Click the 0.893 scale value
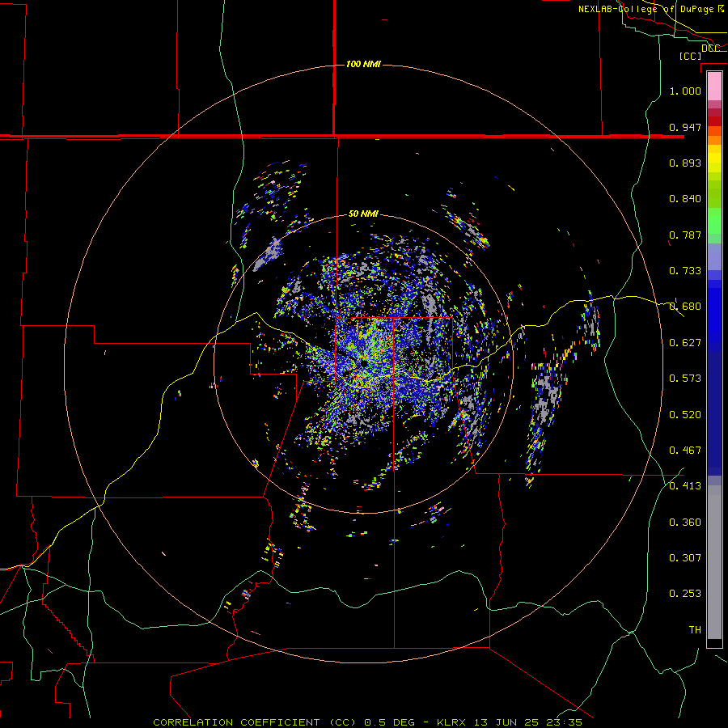Image resolution: width=728 pixels, height=728 pixels. 685,163
